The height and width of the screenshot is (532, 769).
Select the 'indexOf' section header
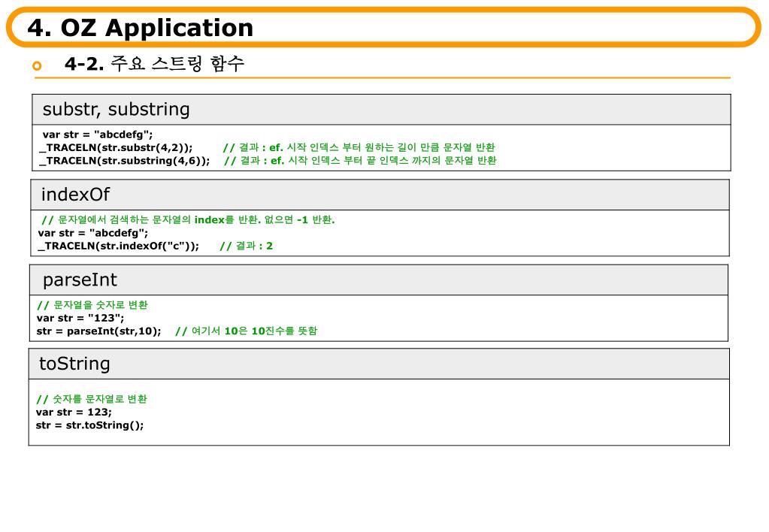pyautogui.click(x=380, y=195)
